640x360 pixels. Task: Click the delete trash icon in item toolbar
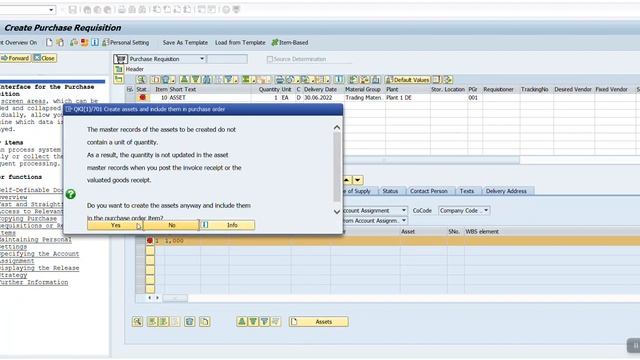coord(167,80)
